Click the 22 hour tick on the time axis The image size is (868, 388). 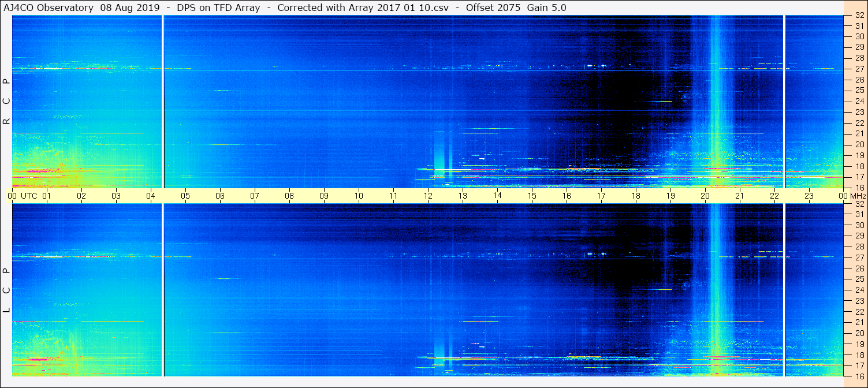click(x=774, y=196)
